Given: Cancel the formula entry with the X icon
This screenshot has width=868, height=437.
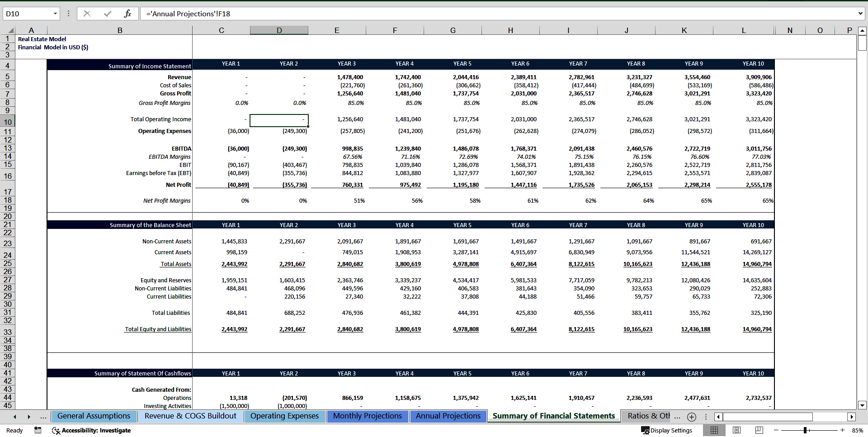Looking at the screenshot, I should click(x=87, y=14).
